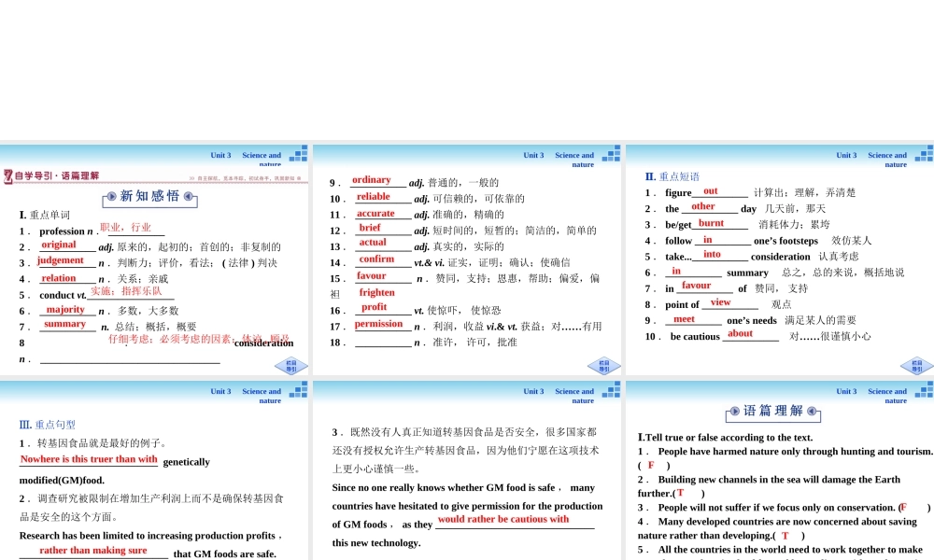Click the blue squares logo on the 重点句型 slide
This screenshot has height=560, width=934.
click(299, 390)
